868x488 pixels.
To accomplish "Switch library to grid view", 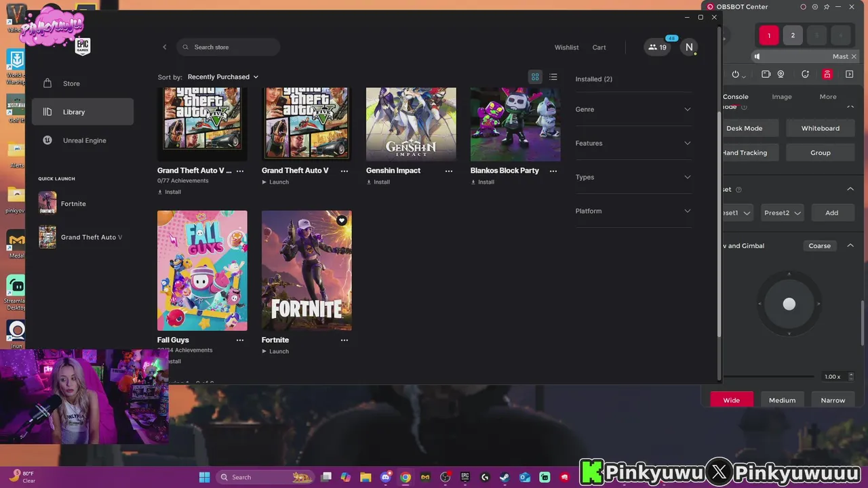I will tap(535, 77).
